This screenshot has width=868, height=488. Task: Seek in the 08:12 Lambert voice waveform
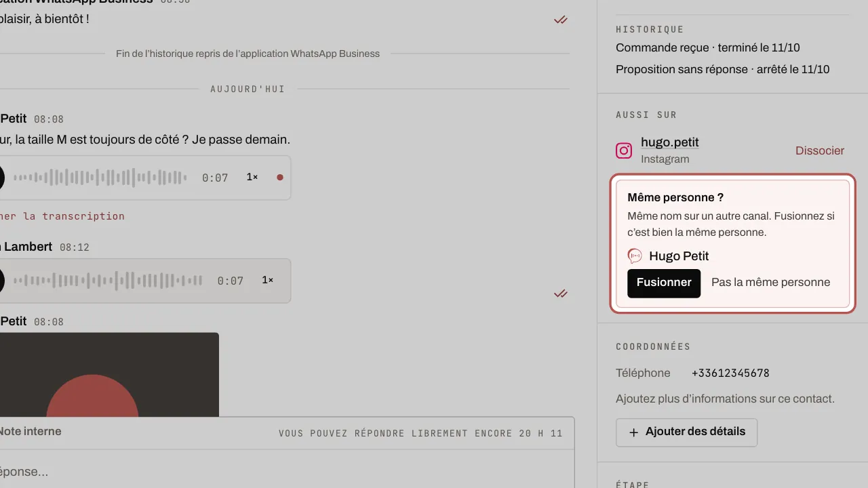point(108,281)
